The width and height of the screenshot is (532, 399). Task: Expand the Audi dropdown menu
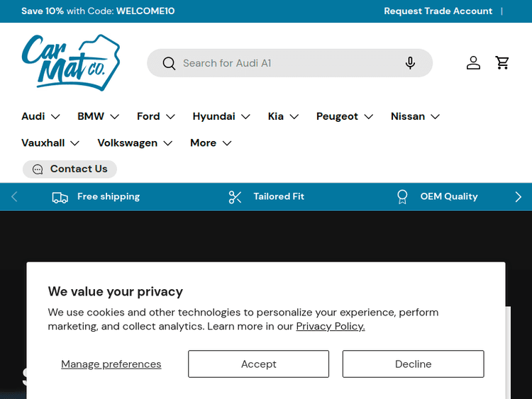40,116
